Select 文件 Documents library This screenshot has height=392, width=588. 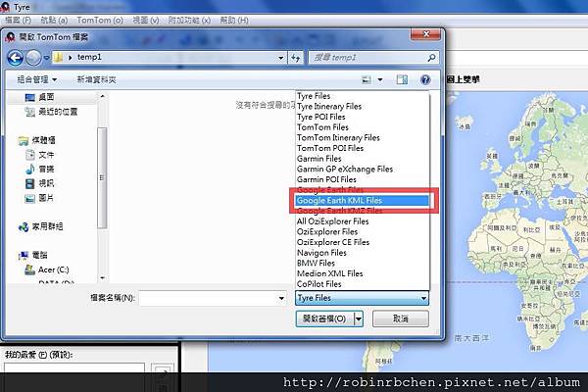(40, 155)
